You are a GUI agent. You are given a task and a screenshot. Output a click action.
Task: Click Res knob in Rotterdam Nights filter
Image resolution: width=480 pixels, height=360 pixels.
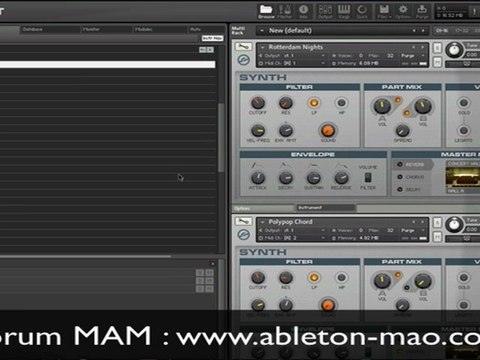tap(286, 103)
